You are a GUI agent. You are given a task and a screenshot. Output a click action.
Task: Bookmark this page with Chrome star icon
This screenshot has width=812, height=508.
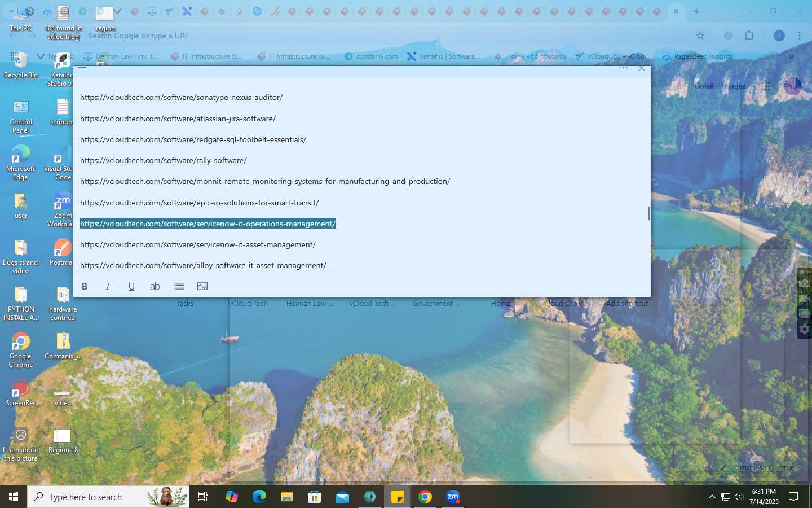pyautogui.click(x=700, y=36)
